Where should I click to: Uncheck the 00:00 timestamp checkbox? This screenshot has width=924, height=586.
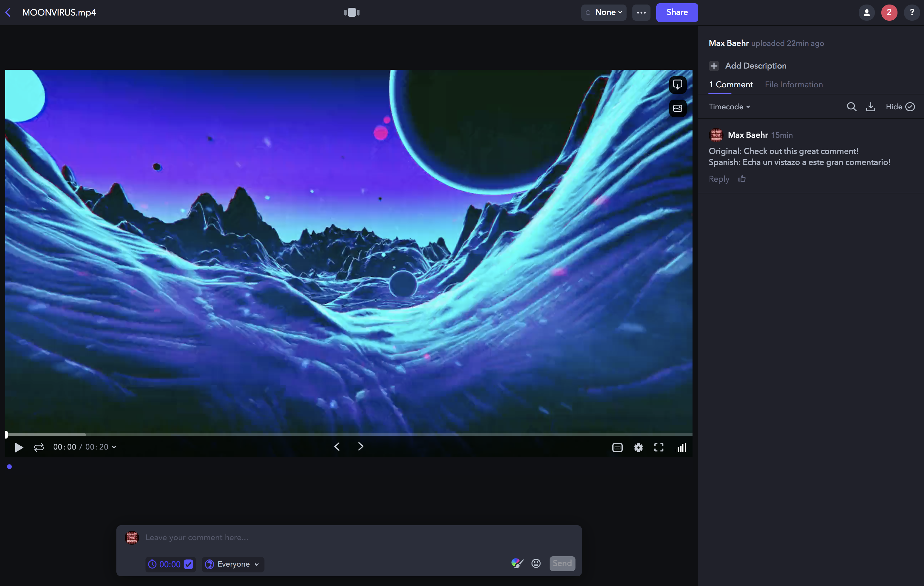(188, 564)
